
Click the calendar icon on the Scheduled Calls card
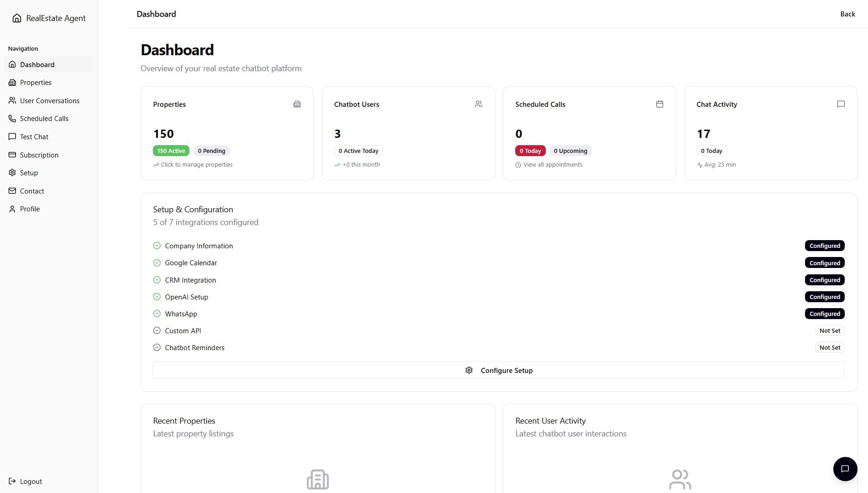pyautogui.click(x=659, y=104)
